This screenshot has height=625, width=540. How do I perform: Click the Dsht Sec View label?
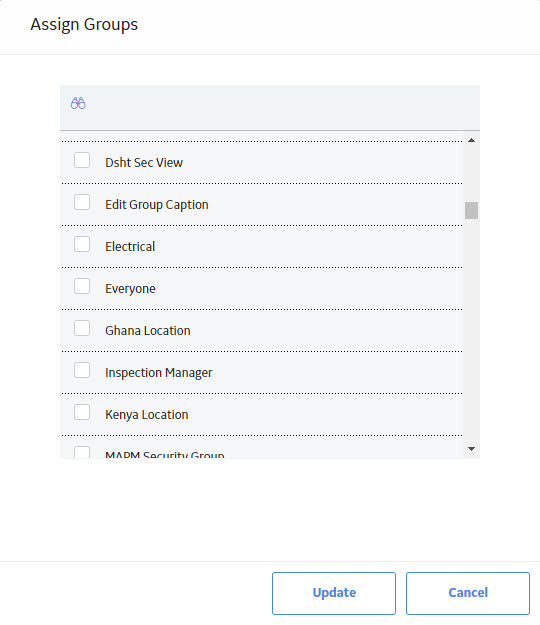pos(144,163)
